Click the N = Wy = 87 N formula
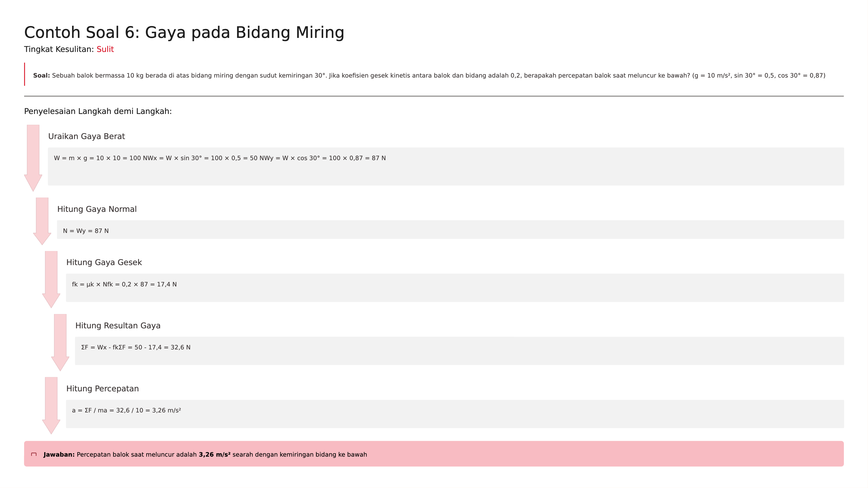The height and width of the screenshot is (488, 868). click(86, 231)
